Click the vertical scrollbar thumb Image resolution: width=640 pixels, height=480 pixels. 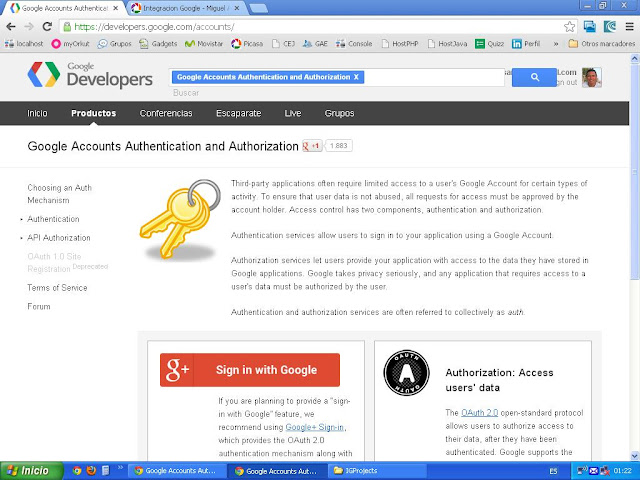[x=635, y=171]
